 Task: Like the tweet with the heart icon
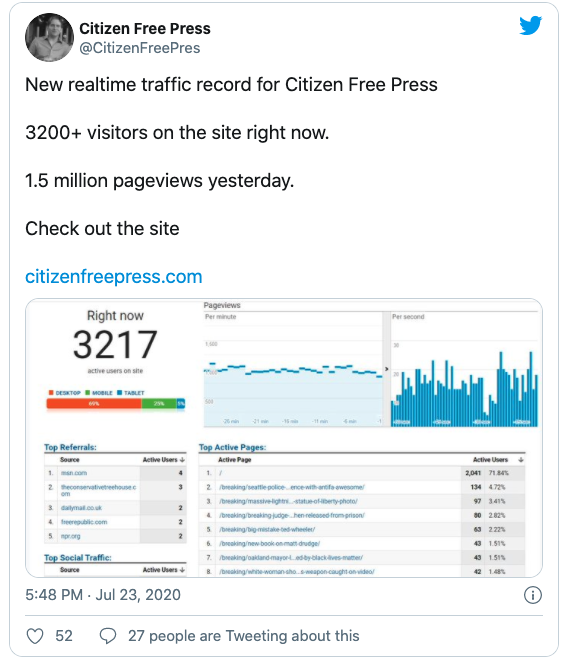tap(35, 636)
